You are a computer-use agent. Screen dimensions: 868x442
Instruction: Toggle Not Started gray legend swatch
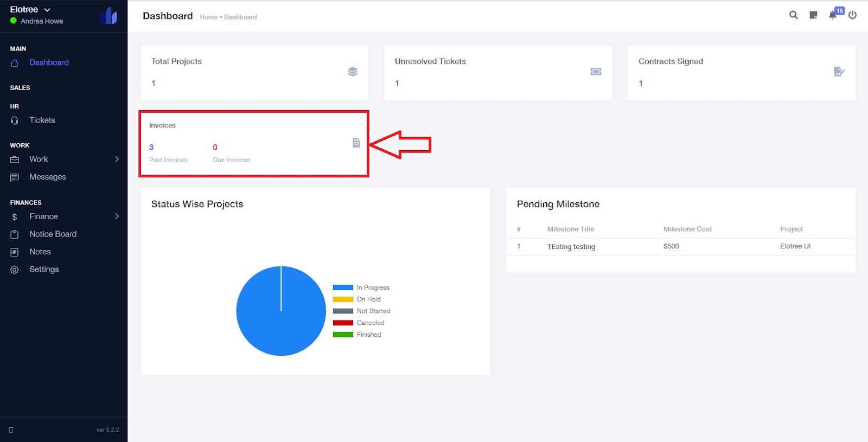pos(343,311)
